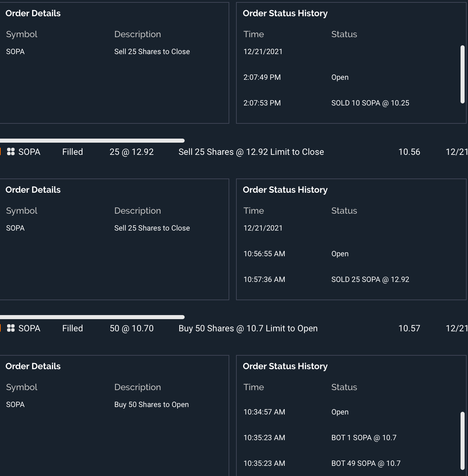The width and height of the screenshot is (468, 476).
Task: Select the SOLD 25 SOPA @ 12.92 status entry
Action: [x=370, y=280]
